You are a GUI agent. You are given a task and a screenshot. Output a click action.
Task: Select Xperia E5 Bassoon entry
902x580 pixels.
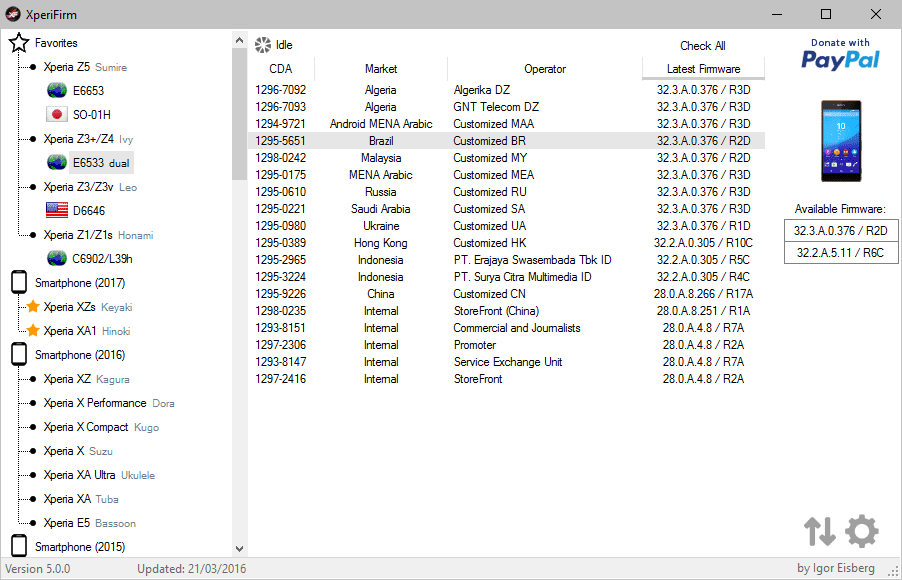point(90,522)
